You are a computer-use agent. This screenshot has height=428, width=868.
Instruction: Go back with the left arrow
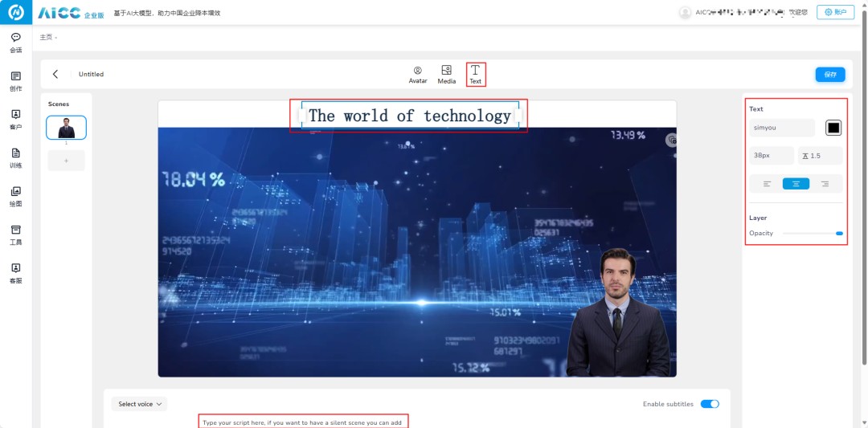tap(55, 74)
